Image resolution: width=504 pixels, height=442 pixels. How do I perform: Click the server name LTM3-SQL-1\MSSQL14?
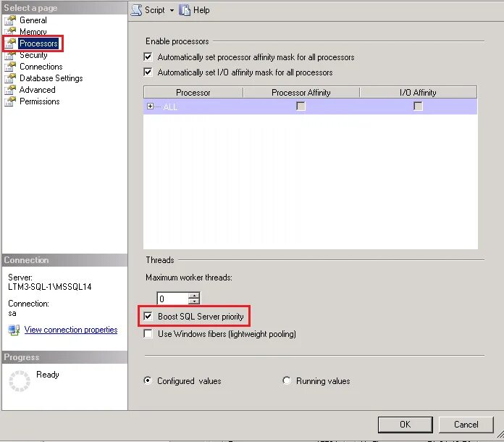pos(50,287)
